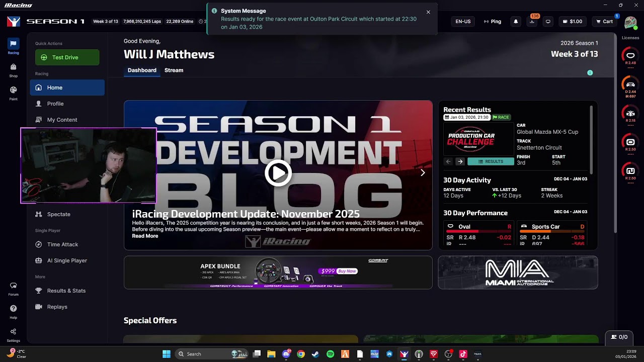Screen dimensions: 644x362
Task: Open the weather widget showing -2°C Clear
Action: pos(16,354)
